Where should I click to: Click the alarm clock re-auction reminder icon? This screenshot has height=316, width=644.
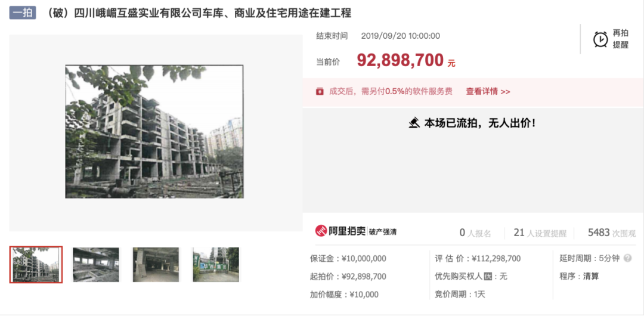[x=600, y=39]
